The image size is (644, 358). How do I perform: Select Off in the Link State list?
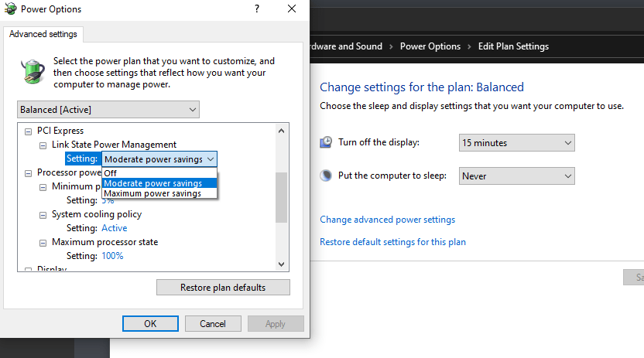tap(111, 173)
